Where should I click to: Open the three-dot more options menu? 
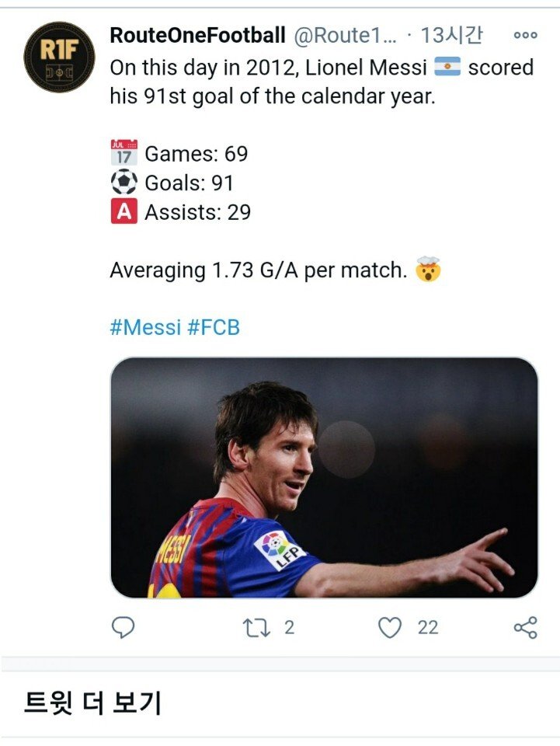click(526, 35)
